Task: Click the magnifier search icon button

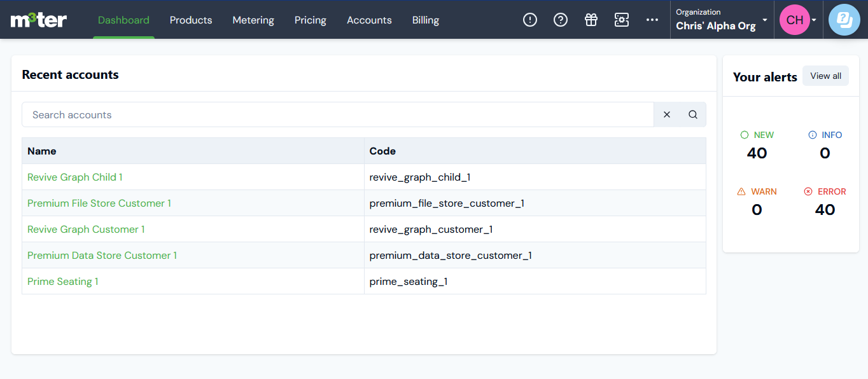Action: point(693,114)
